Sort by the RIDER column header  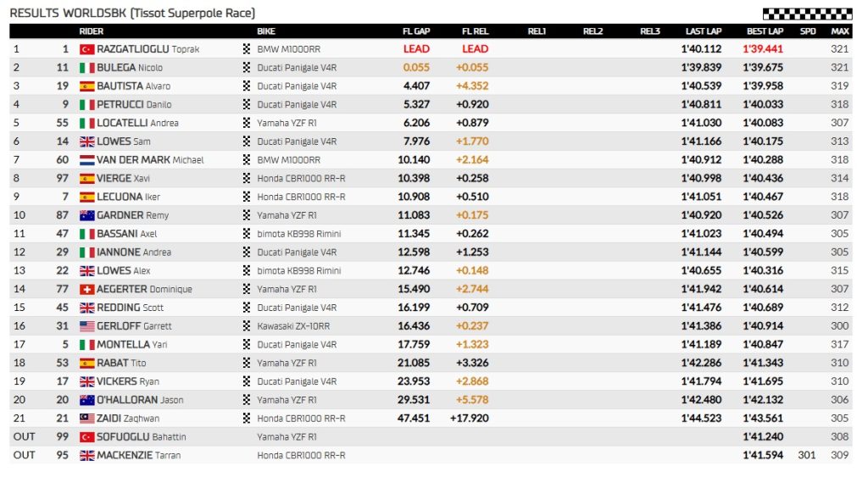coord(92,31)
